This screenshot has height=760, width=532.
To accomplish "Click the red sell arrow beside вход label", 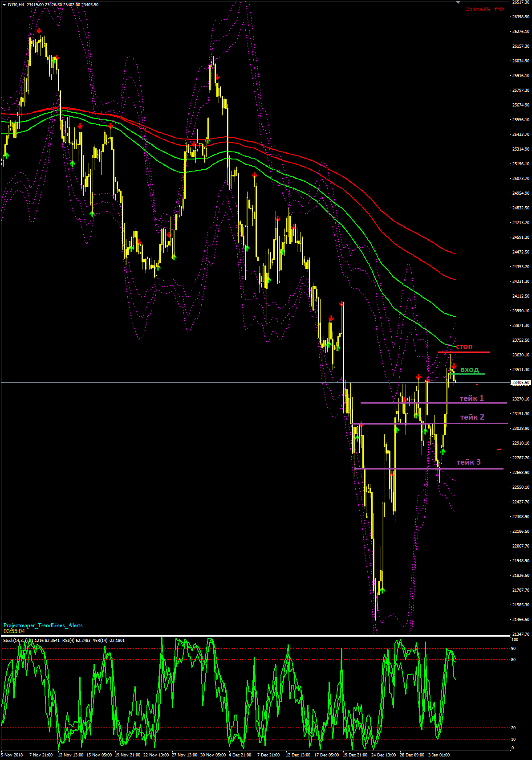I will click(454, 366).
